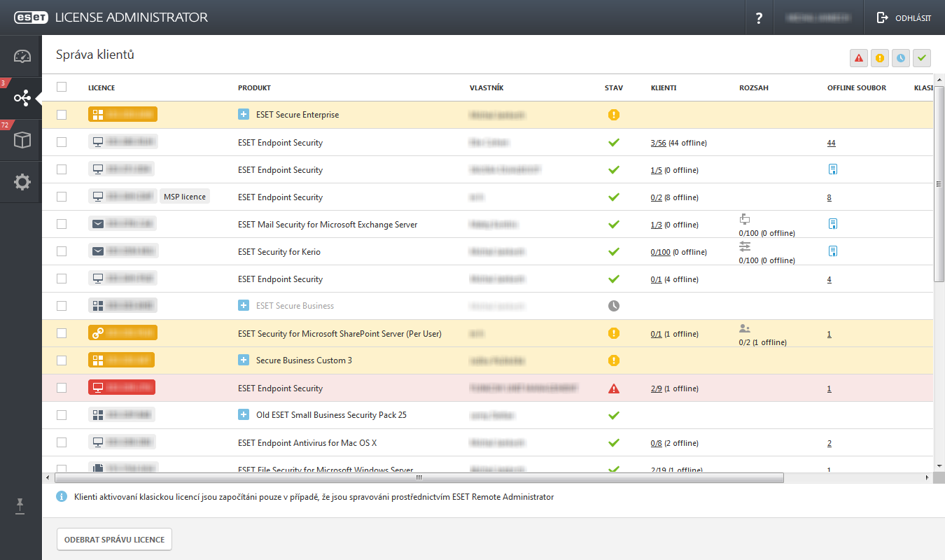Open the 2/9 clients link
945x560 pixels.
pyautogui.click(x=656, y=388)
